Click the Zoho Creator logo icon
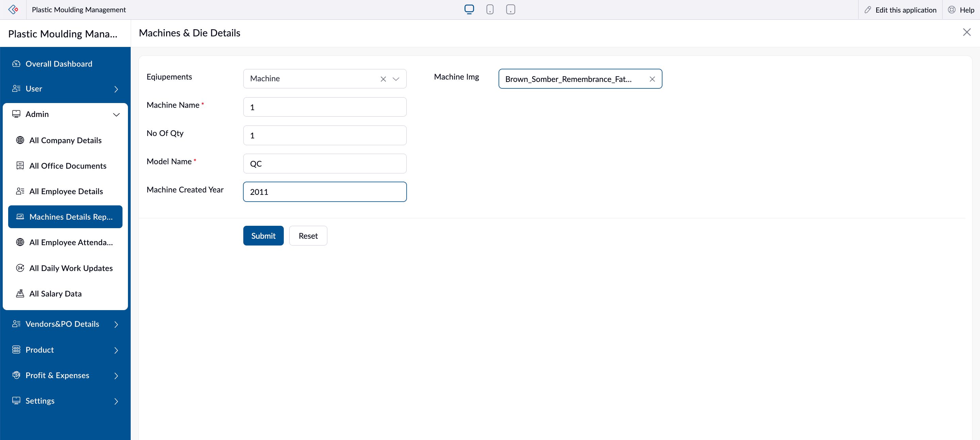 [x=13, y=10]
